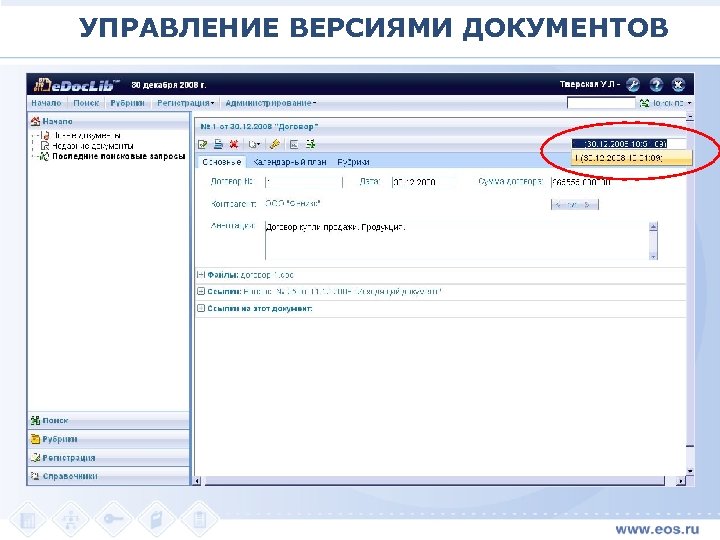Open the document version dropdown field
The image size is (720, 540).
(629, 144)
